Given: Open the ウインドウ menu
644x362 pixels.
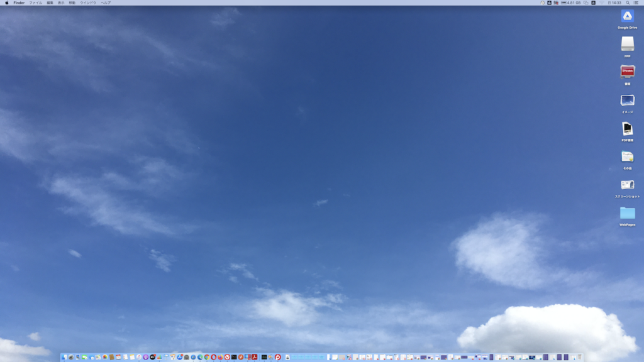Looking at the screenshot, I should [88, 3].
